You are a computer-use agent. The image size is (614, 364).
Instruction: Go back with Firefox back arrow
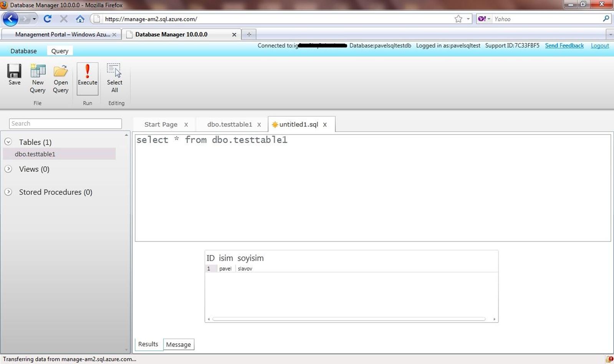pyautogui.click(x=10, y=19)
